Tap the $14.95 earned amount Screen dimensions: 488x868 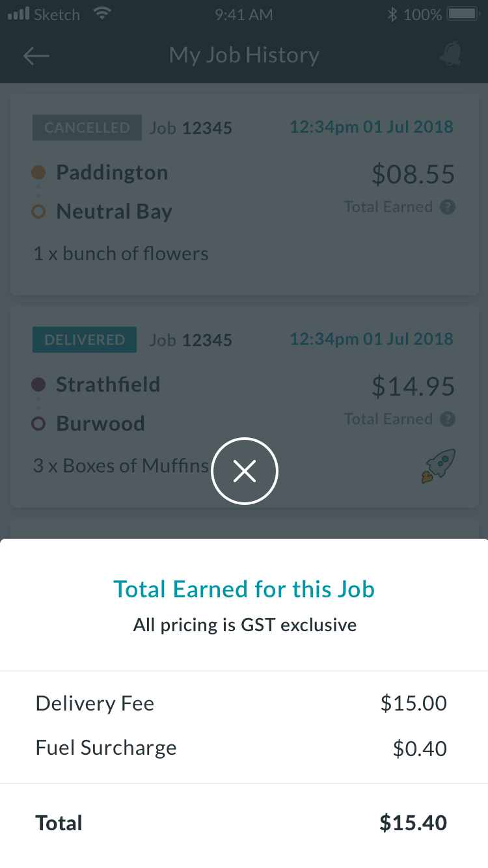413,387
